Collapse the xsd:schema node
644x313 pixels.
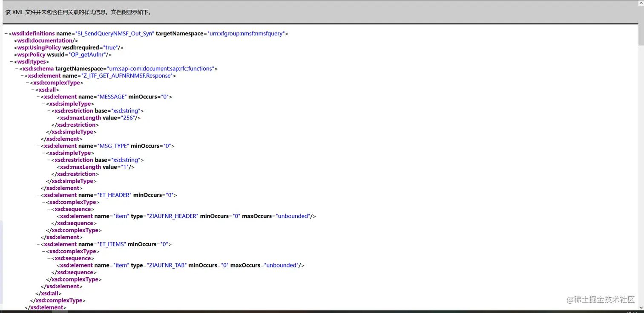pos(17,69)
